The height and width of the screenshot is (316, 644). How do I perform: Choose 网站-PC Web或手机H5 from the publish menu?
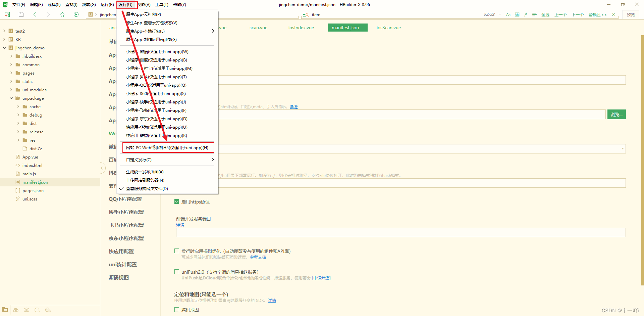168,147
